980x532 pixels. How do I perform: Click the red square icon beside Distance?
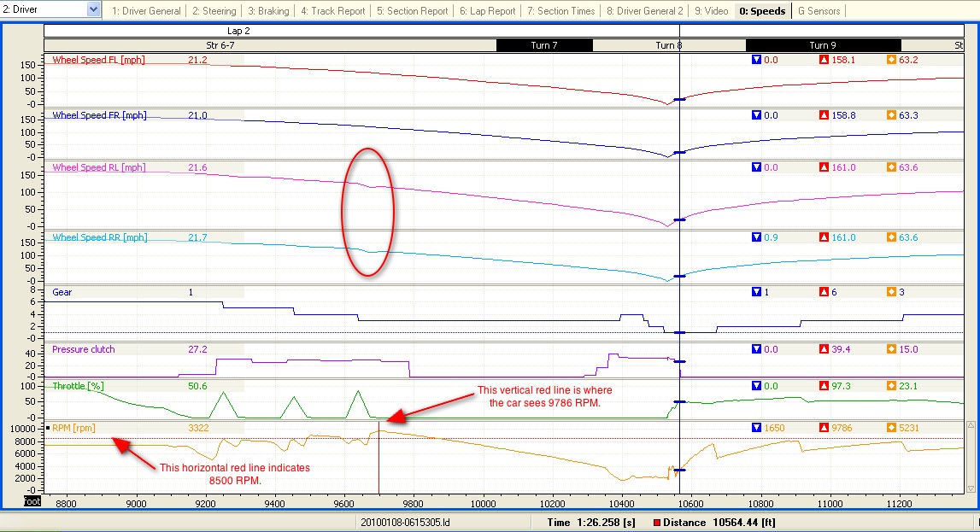(x=657, y=523)
